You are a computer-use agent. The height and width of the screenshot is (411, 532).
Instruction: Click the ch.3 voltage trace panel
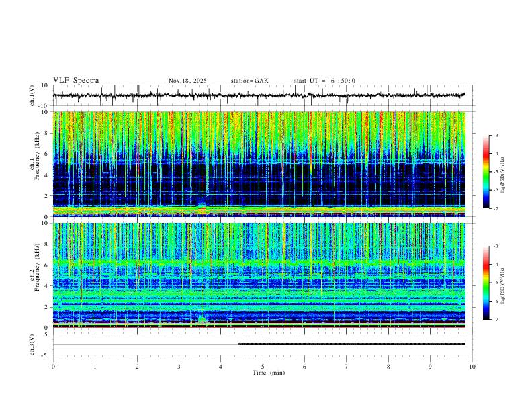(x=263, y=345)
